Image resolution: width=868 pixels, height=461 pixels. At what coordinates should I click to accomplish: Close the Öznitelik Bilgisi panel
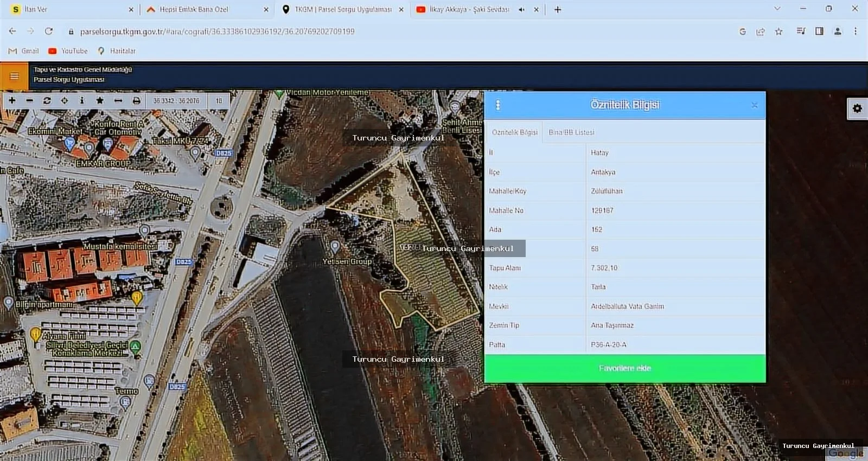tap(755, 105)
